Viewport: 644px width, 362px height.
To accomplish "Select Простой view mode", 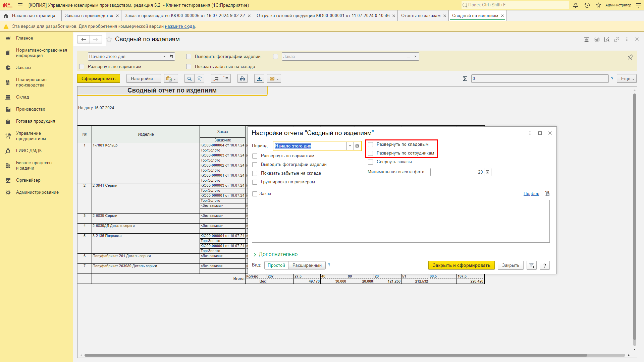I will click(x=276, y=265).
